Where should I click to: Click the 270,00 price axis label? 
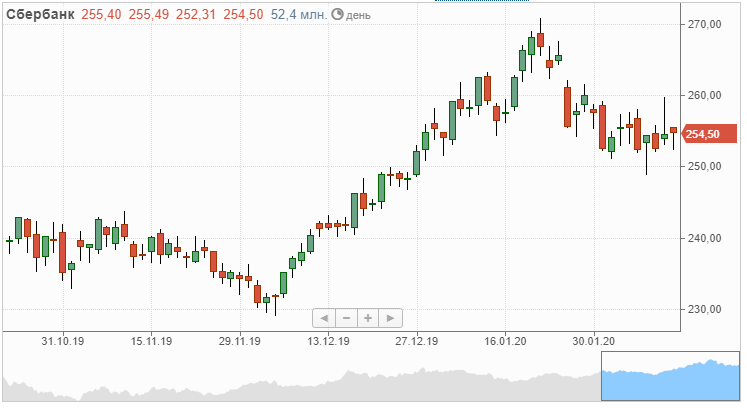click(705, 24)
